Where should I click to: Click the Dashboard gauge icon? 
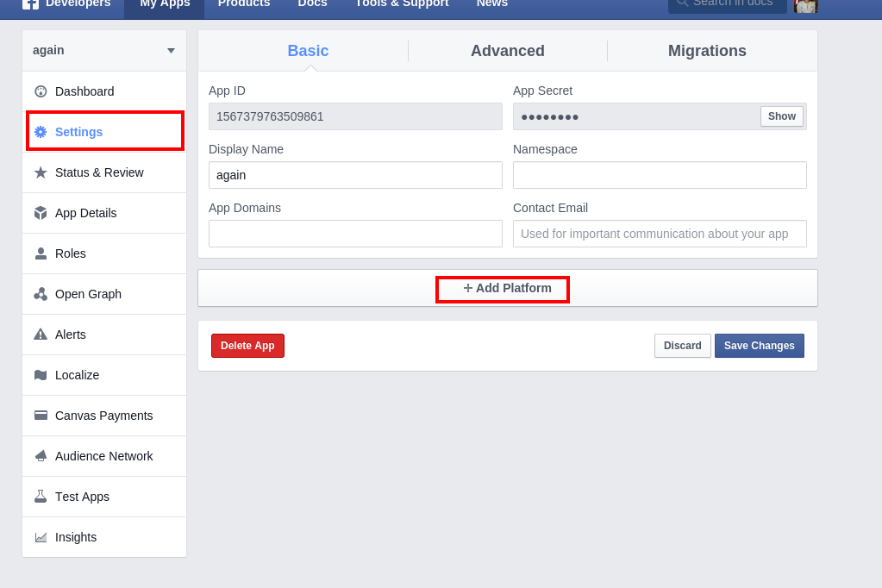(41, 91)
